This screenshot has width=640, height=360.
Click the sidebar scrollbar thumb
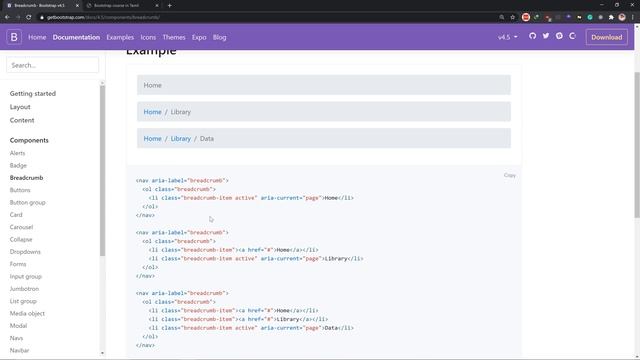pyautogui.click(x=102, y=171)
